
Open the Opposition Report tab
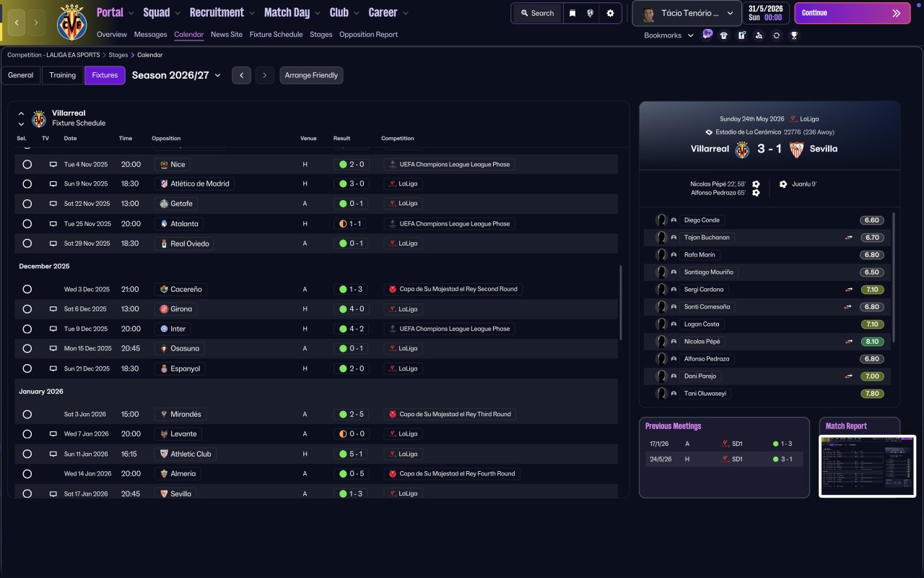[368, 35]
